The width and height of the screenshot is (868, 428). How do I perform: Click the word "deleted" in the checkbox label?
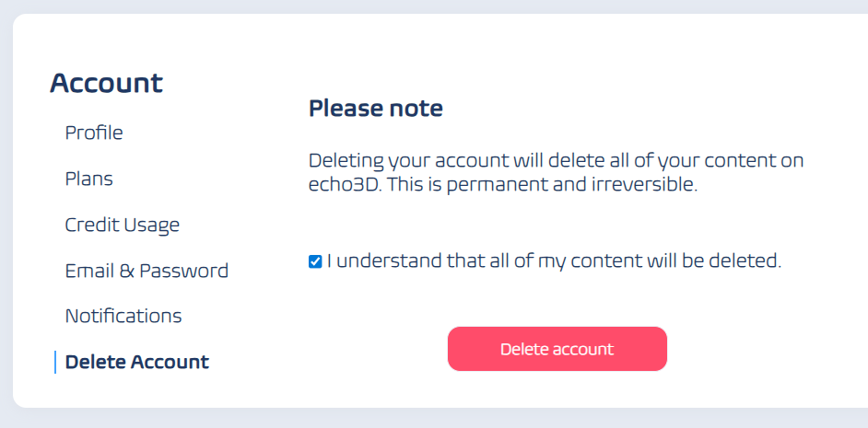tap(745, 261)
